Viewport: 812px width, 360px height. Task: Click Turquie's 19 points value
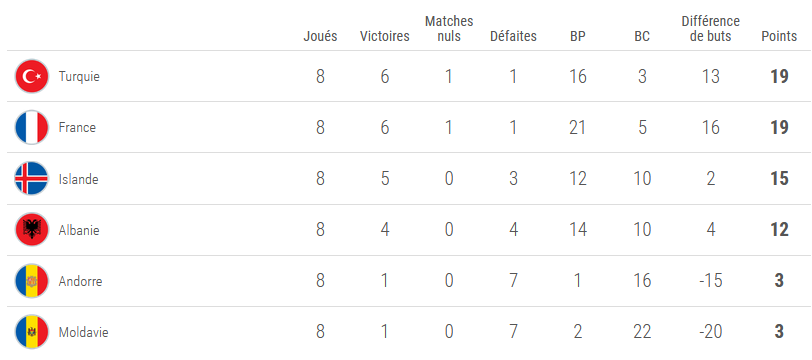779,77
